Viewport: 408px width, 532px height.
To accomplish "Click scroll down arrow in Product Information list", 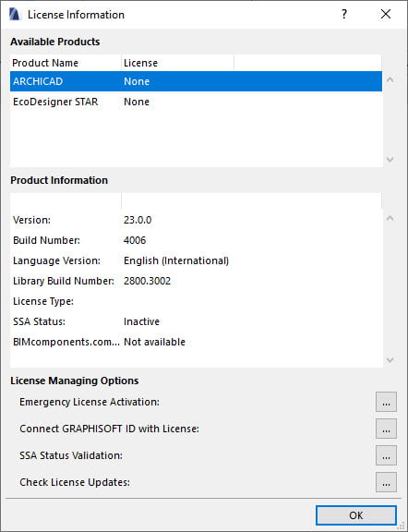I will [390, 359].
